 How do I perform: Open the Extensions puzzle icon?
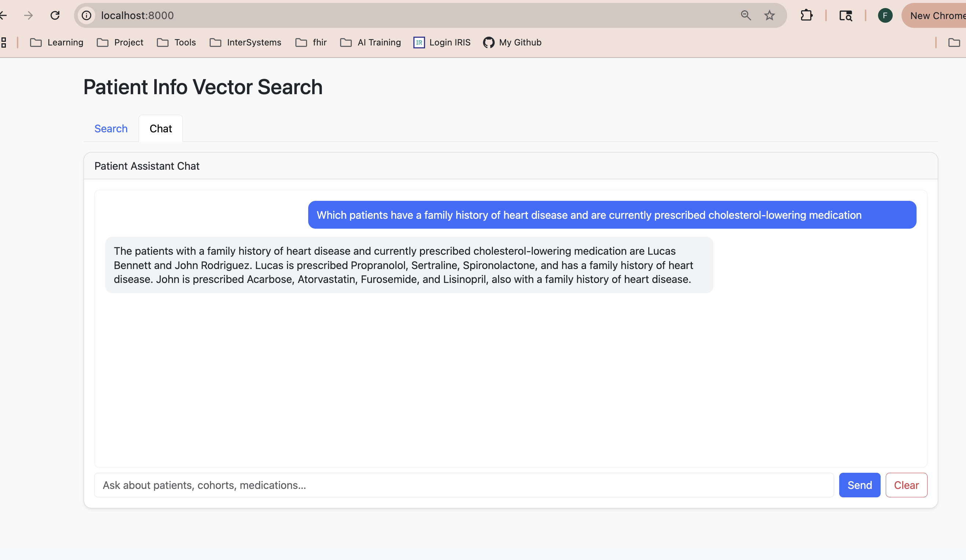[x=807, y=15]
